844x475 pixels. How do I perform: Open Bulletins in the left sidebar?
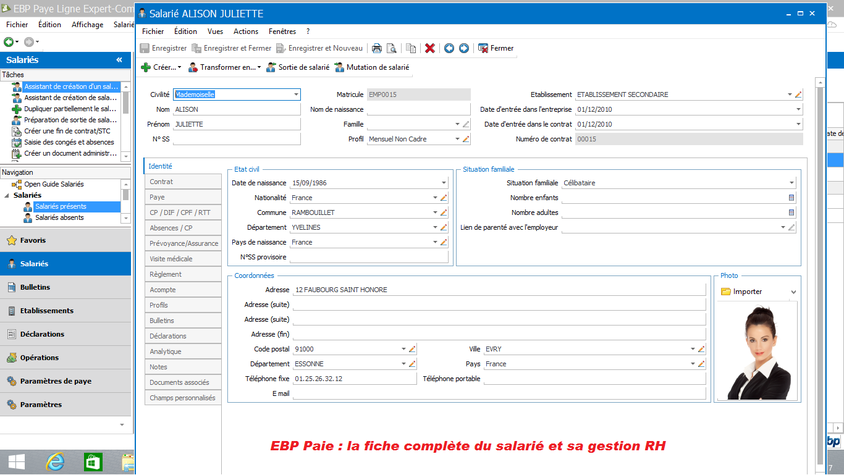tap(65, 287)
